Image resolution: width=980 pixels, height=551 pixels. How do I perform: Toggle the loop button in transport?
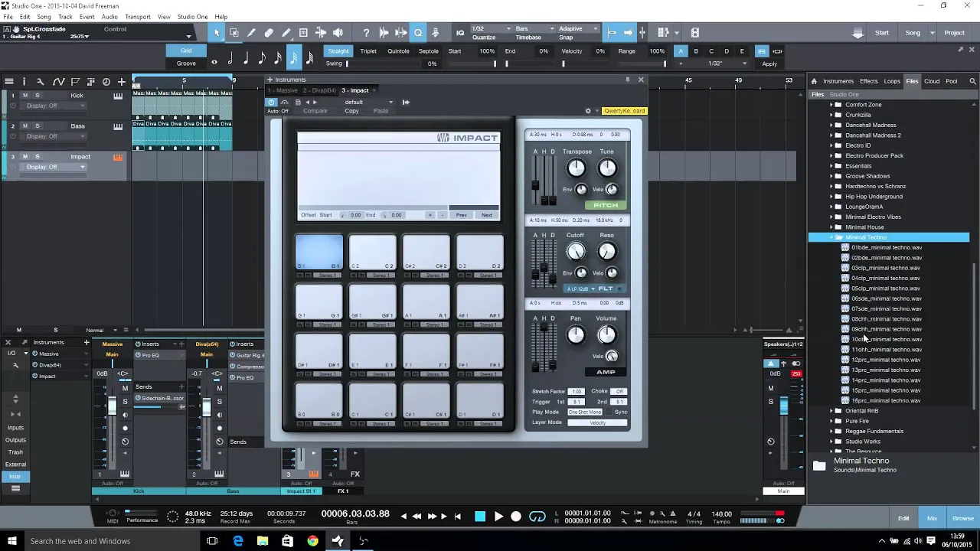(x=537, y=517)
